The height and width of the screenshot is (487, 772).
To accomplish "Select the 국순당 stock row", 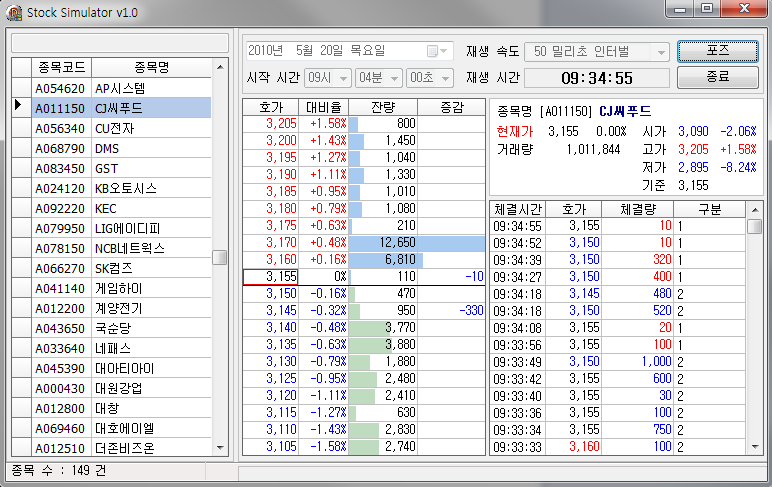I will pyautogui.click(x=150, y=328).
